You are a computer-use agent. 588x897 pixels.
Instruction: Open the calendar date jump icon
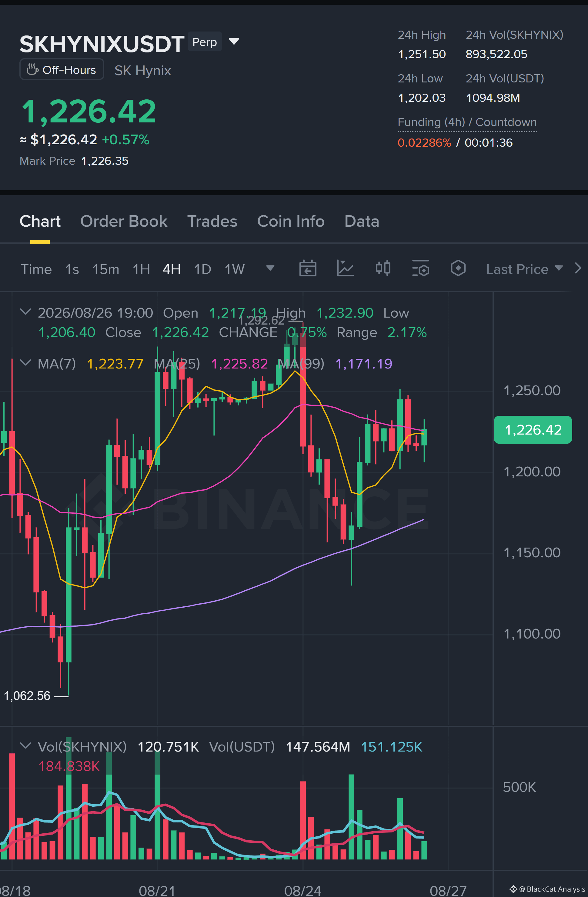coord(308,269)
